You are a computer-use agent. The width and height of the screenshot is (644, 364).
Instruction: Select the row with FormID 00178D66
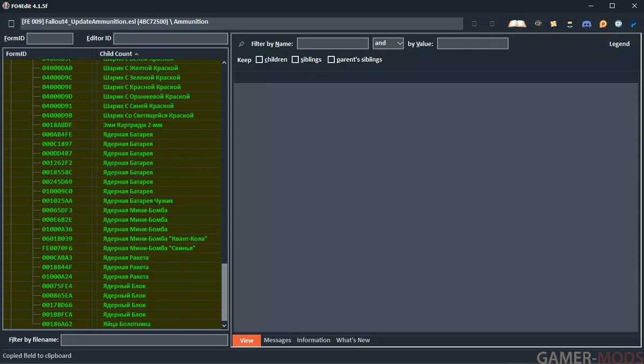112,305
